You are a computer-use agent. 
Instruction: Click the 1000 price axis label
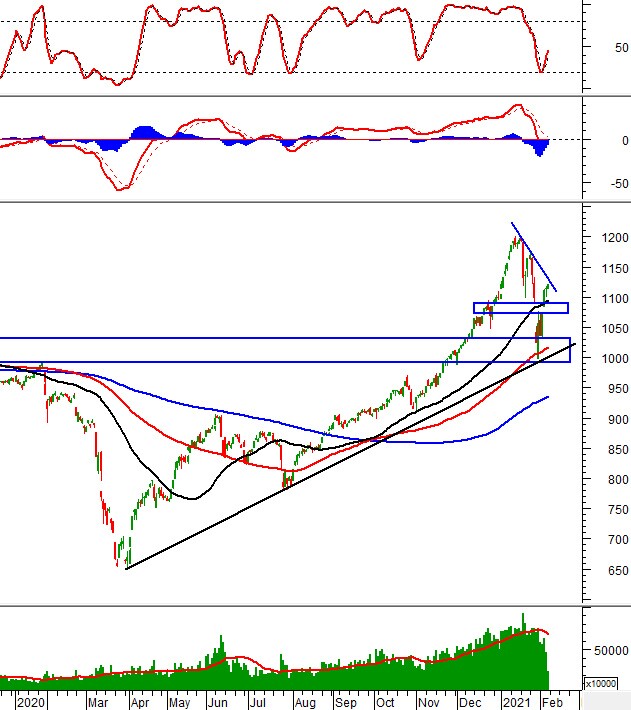point(615,358)
